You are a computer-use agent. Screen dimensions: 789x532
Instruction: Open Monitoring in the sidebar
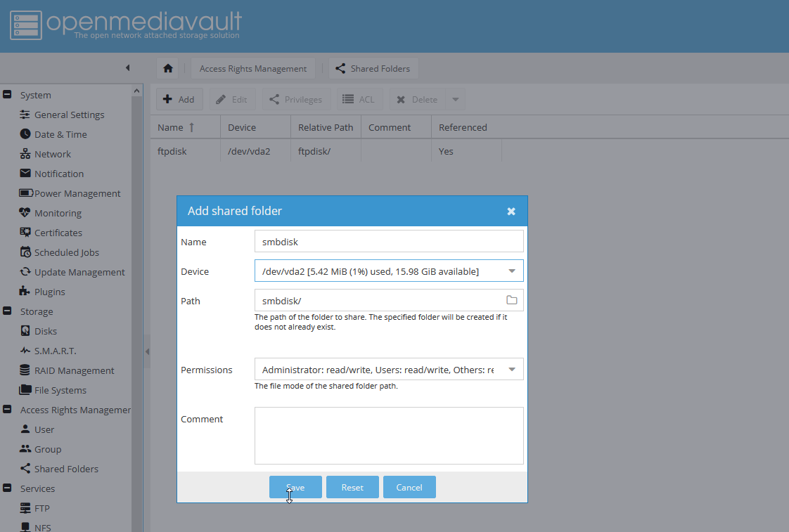(58, 213)
